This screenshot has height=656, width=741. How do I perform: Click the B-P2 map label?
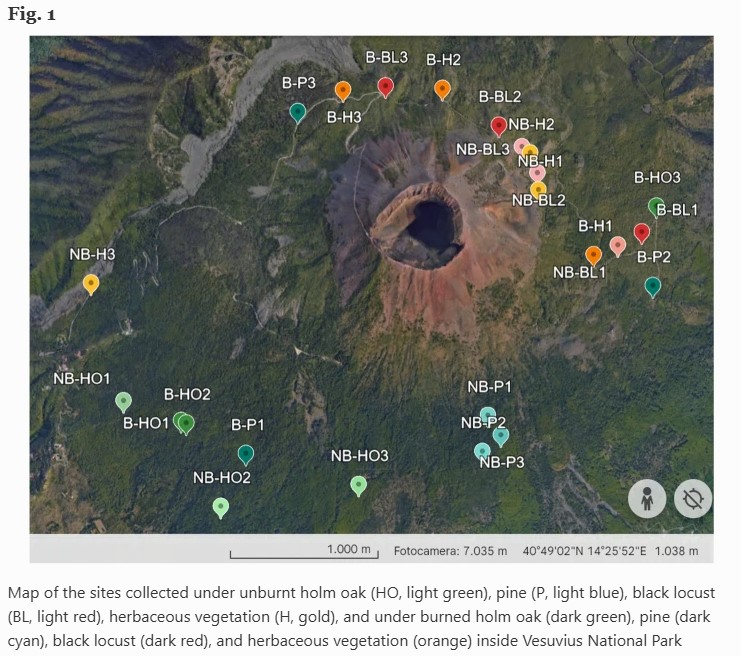654,257
